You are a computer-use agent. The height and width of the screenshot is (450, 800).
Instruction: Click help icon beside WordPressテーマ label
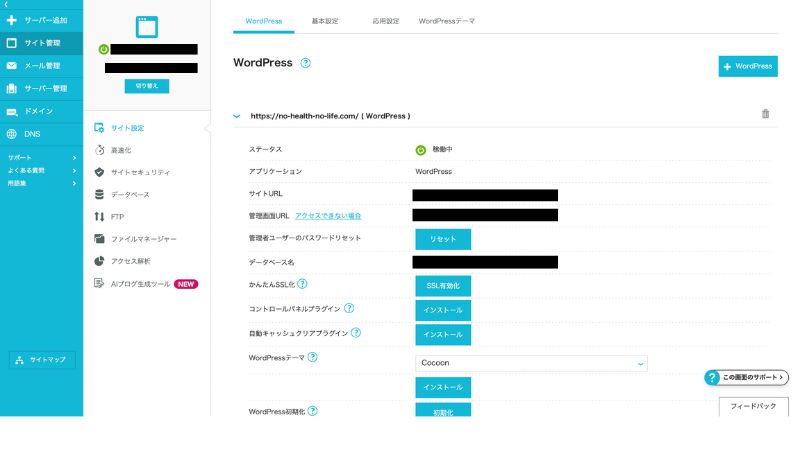[x=312, y=357]
